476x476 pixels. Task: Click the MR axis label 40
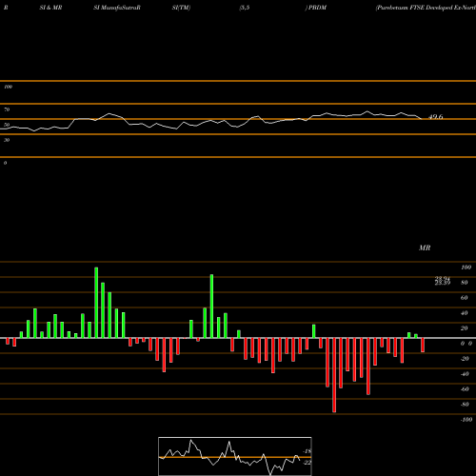coord(464,313)
